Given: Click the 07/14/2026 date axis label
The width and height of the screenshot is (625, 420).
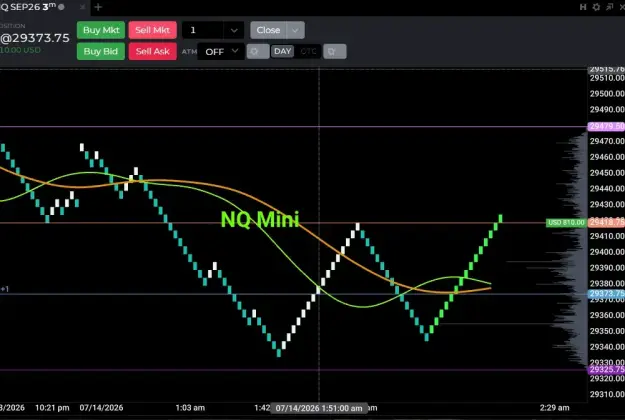Looking at the screenshot, I should coord(101,408).
